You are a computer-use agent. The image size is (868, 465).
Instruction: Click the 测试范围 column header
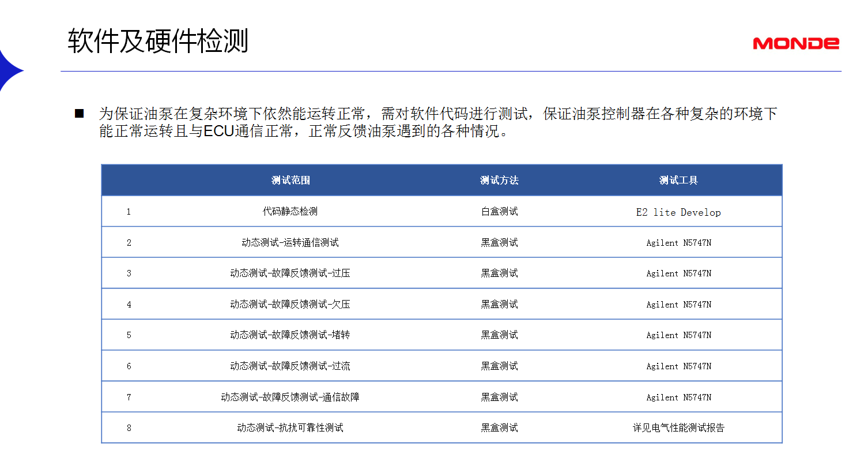290,181
